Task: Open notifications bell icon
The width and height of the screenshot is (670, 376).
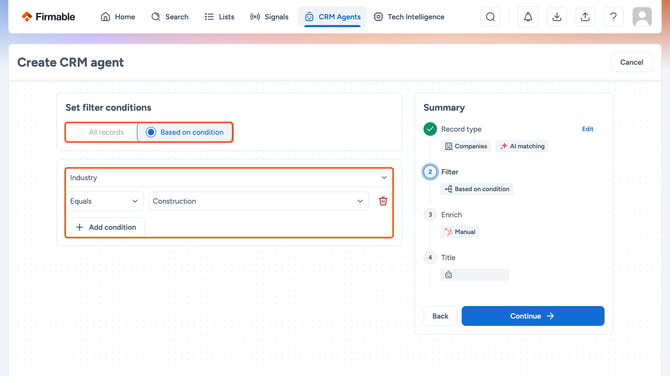Action: click(x=528, y=17)
